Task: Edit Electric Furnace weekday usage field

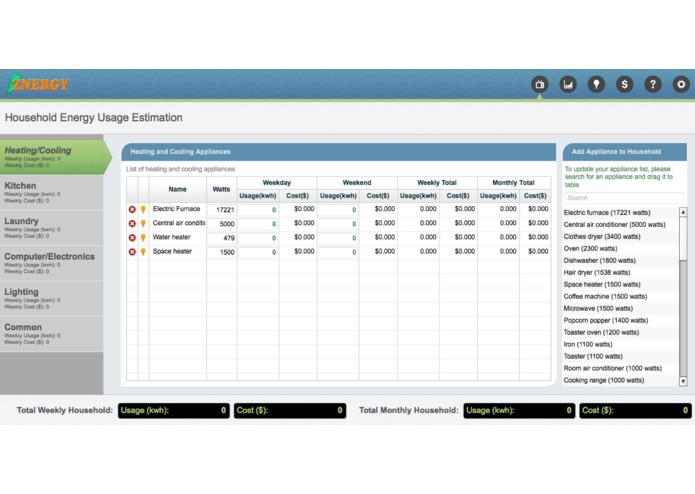Action: [x=258, y=210]
